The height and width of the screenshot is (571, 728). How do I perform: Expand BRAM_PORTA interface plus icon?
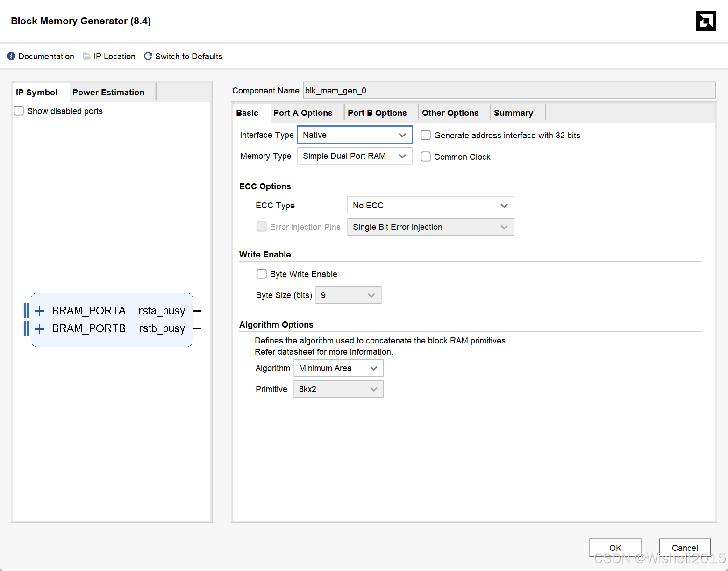[40, 311]
